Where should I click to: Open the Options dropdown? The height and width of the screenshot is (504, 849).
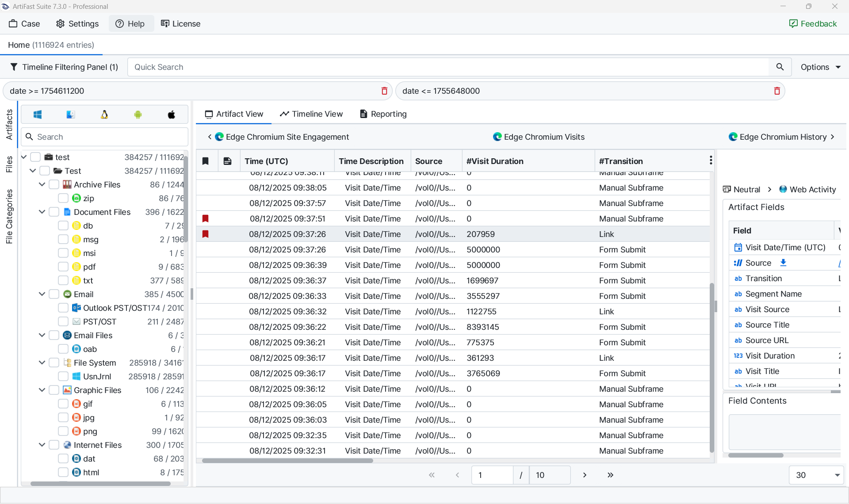point(820,67)
